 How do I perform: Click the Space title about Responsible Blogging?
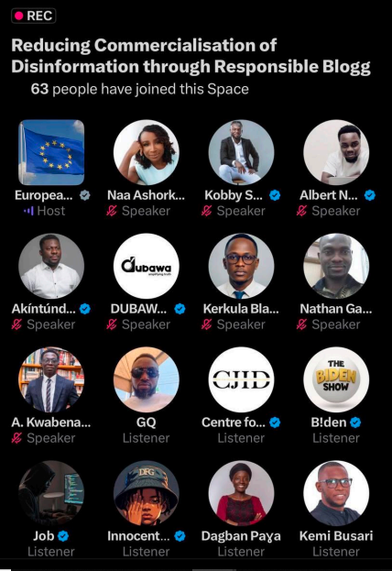tap(191, 56)
